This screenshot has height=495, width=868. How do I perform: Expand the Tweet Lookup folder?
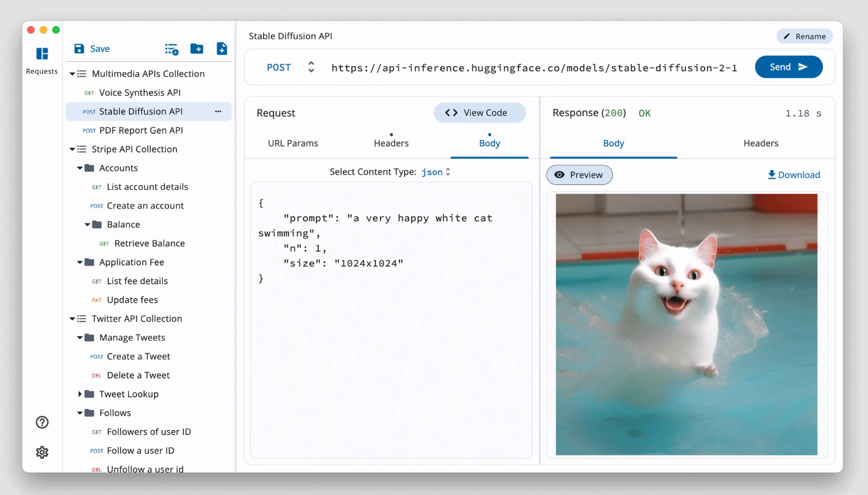[x=80, y=394]
